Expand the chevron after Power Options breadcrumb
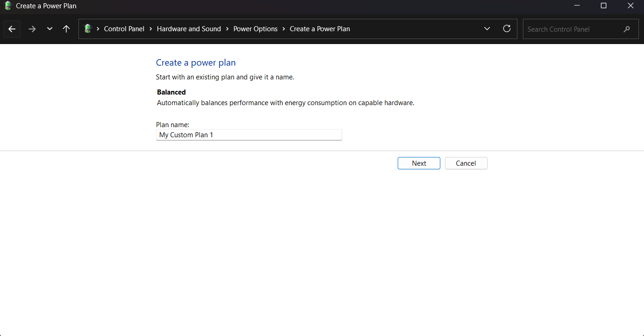The width and height of the screenshot is (644, 336). coord(284,28)
